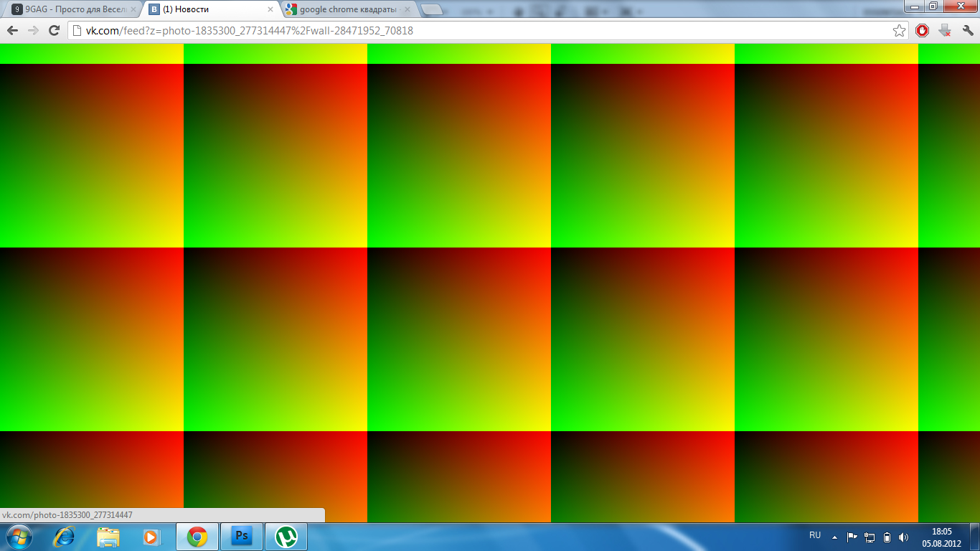Open uTorrent from the taskbar
Image resolution: width=980 pixels, height=551 pixels.
pyautogui.click(x=286, y=537)
